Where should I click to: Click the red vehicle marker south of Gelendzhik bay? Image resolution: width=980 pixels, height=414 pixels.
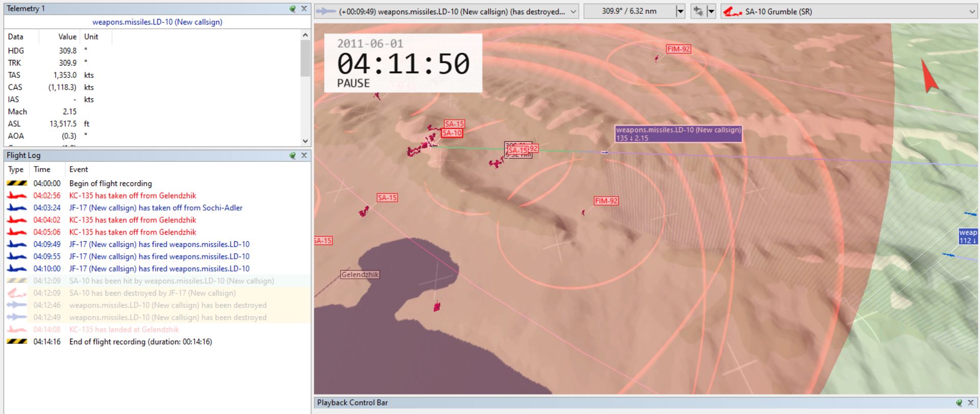click(x=437, y=307)
